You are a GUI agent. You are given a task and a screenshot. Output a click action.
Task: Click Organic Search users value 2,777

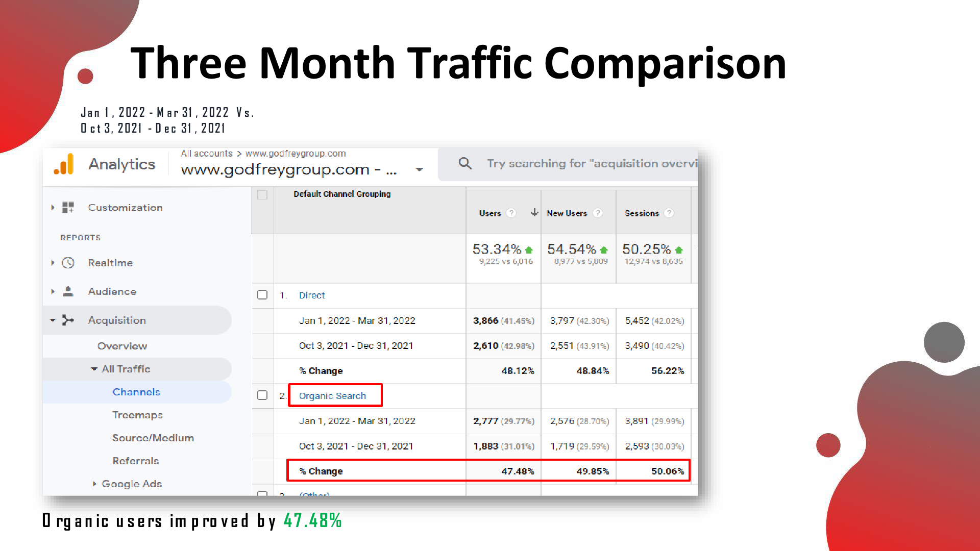click(485, 421)
